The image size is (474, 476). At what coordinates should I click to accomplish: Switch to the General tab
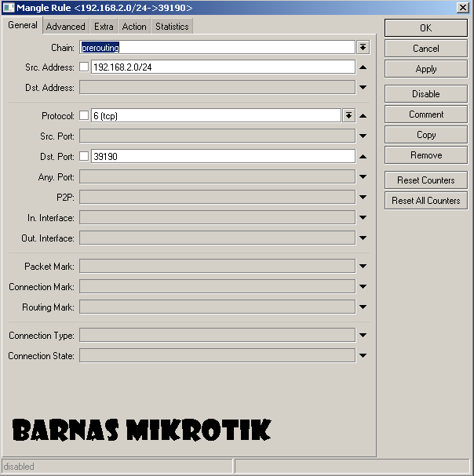pos(23,25)
